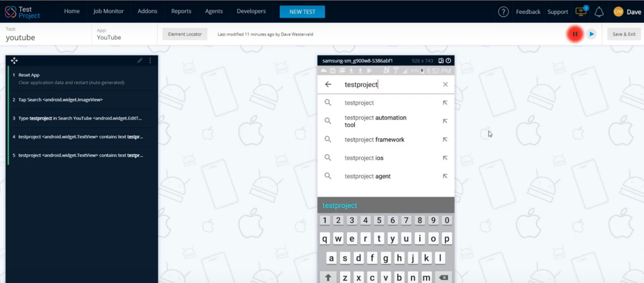This screenshot has width=644, height=283.
Task: Click the device mirror layout icon
Action: pyautogui.click(x=441, y=61)
